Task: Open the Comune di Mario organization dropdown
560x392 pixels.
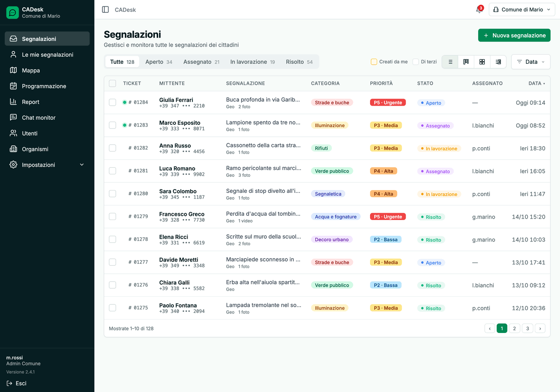Action: (x=522, y=10)
